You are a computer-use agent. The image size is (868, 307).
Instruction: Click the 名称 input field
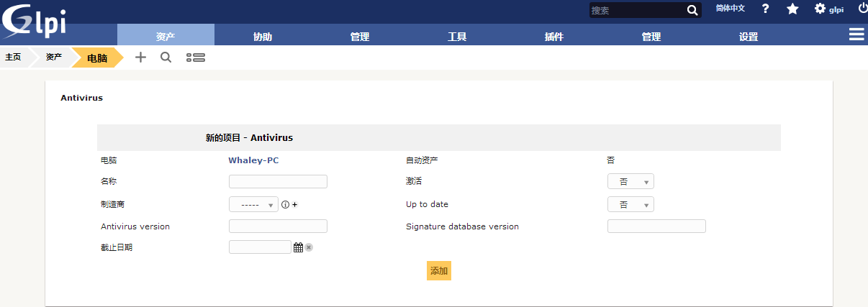point(278,182)
